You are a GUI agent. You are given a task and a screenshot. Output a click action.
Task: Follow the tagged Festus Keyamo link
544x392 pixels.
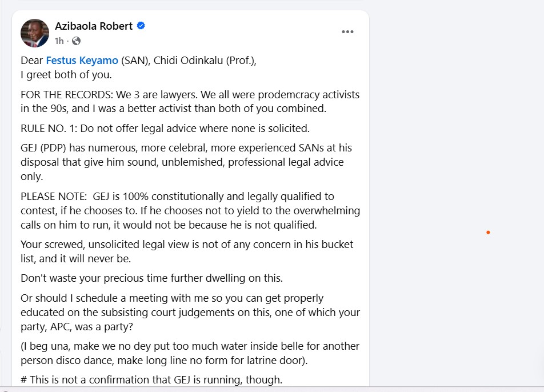(x=82, y=61)
